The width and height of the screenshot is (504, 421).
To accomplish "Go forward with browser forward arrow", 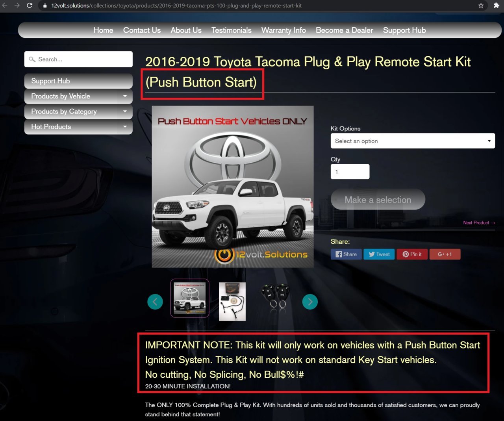I will (17, 6).
